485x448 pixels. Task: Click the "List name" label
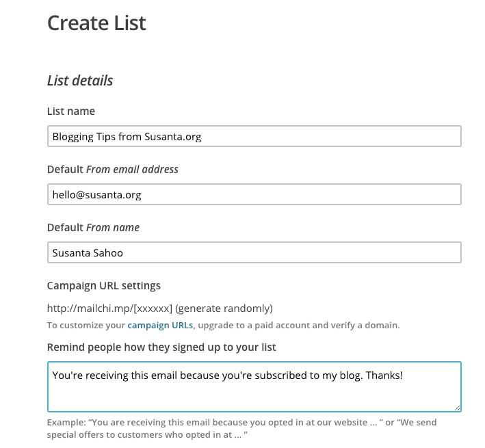point(71,111)
